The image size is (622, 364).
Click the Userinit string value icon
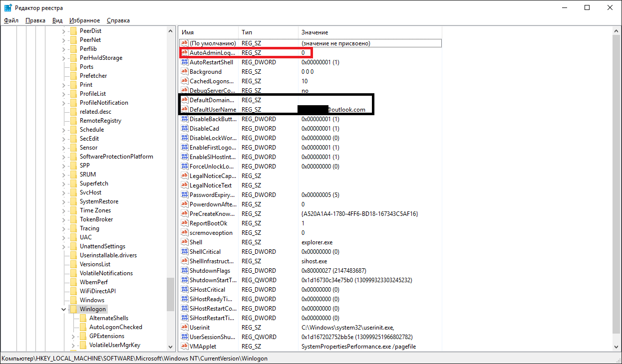(185, 328)
